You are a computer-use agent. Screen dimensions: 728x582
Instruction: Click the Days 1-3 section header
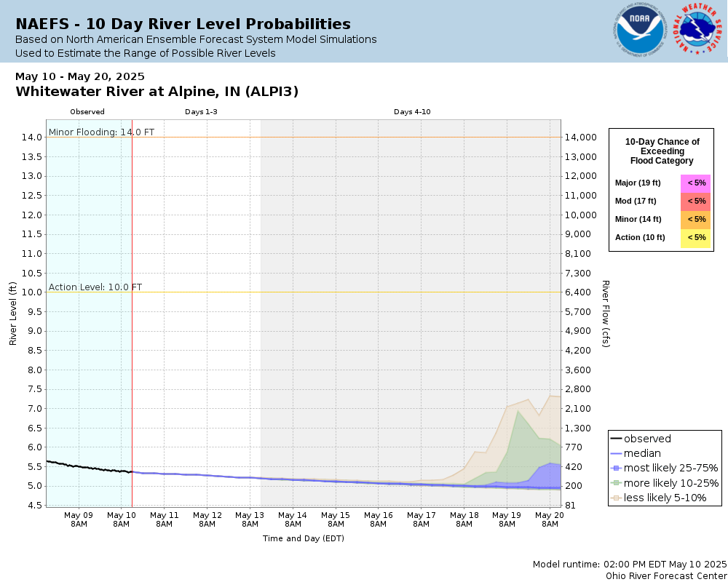(201, 112)
